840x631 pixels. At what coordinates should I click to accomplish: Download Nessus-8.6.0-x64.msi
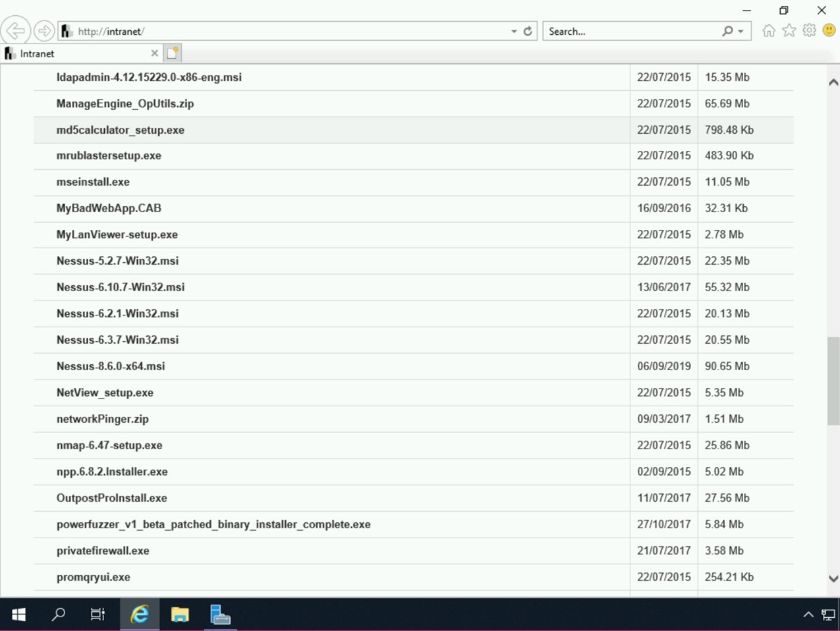[x=111, y=366]
